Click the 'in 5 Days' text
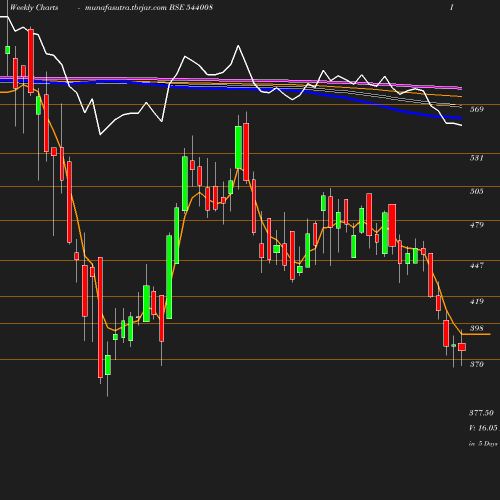The height and width of the screenshot is (500, 500). tap(483, 443)
